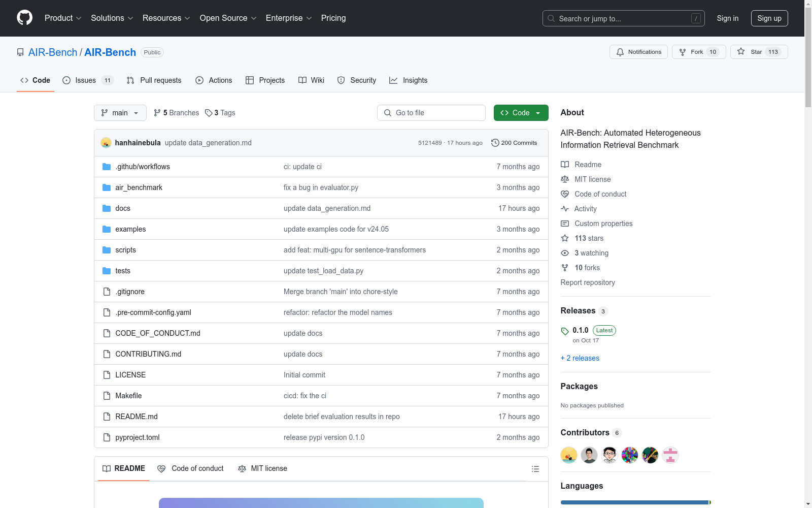Click the tests folder icon

pos(107,271)
